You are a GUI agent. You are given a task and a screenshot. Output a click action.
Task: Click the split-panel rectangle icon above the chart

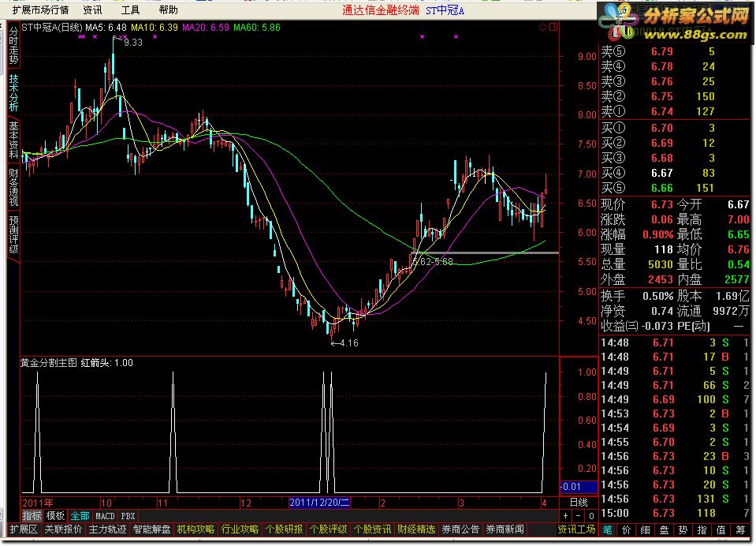coord(553,27)
